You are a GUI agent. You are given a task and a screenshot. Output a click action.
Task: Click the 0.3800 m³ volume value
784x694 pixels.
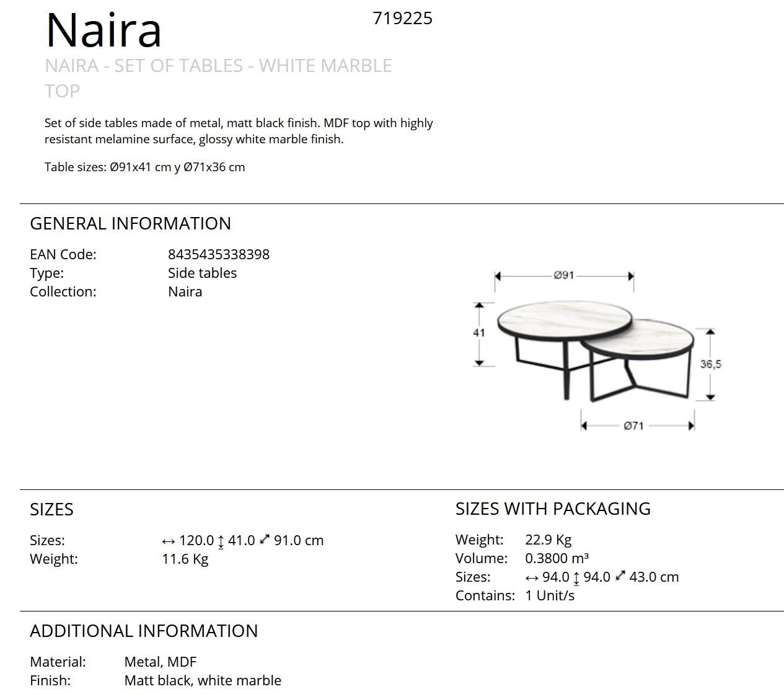(557, 558)
